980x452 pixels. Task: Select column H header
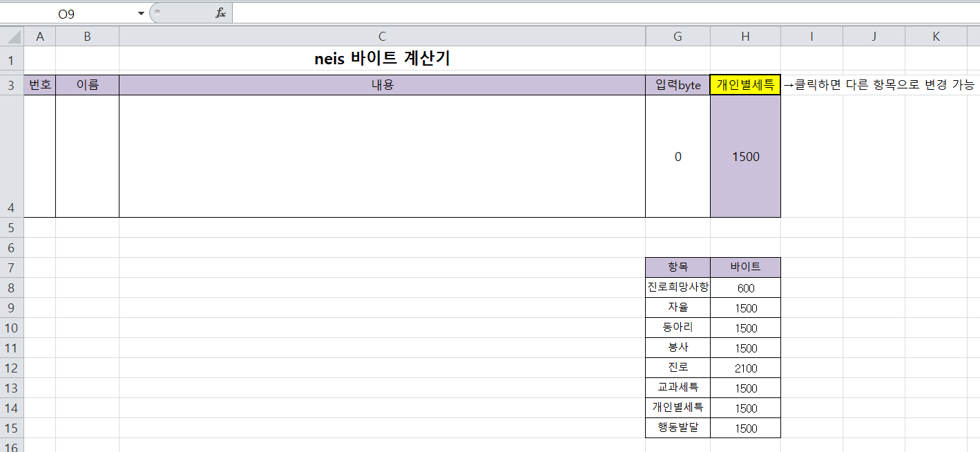coord(745,37)
